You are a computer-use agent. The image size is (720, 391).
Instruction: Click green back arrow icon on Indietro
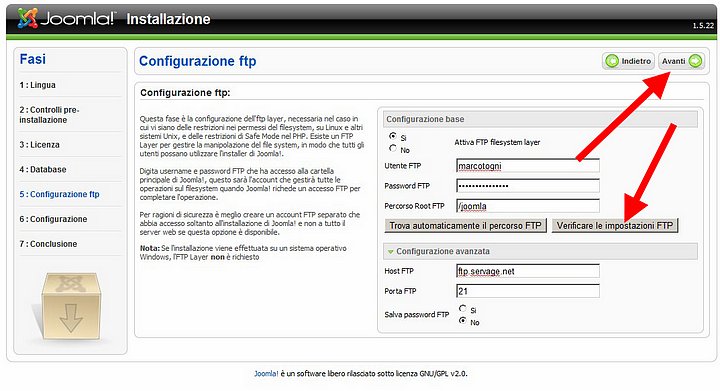(612, 61)
